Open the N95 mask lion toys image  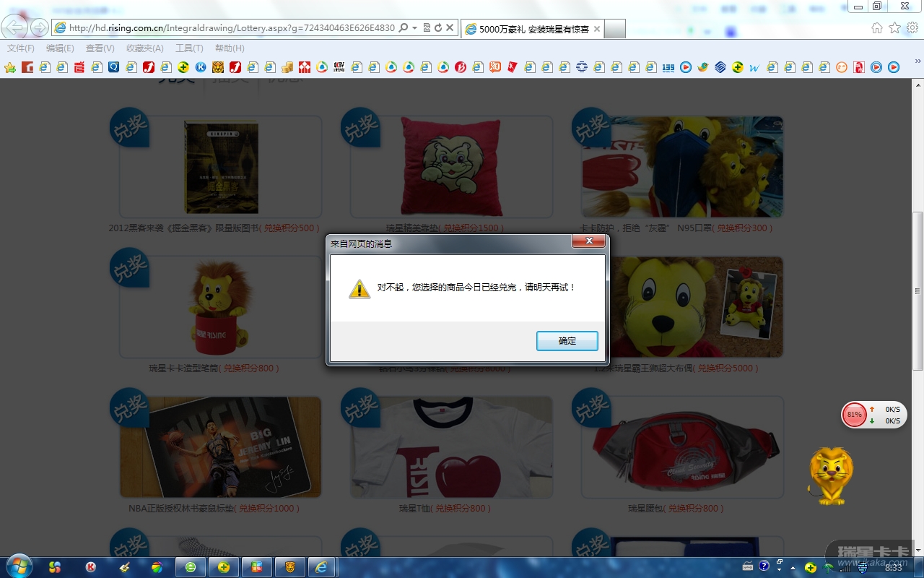click(x=683, y=167)
